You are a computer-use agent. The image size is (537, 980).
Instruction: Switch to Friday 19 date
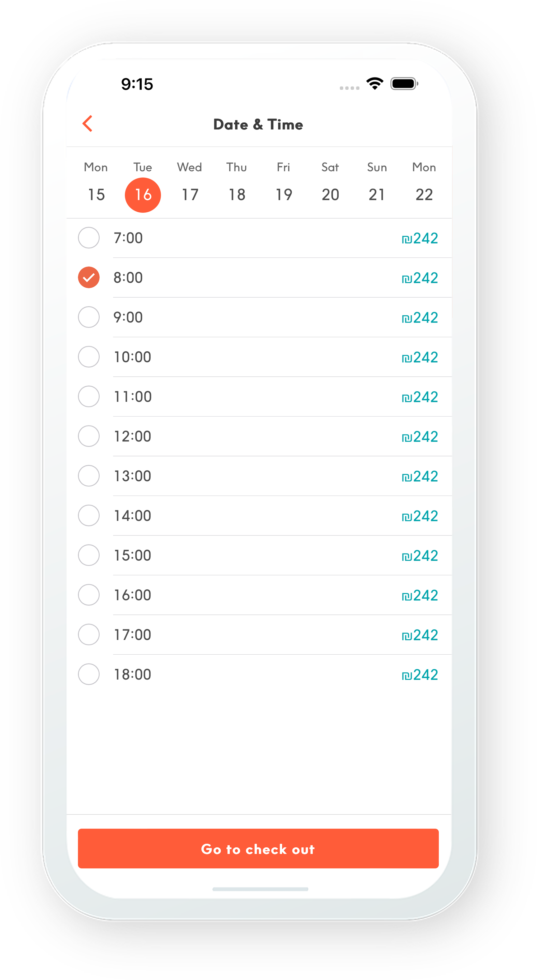coord(284,194)
